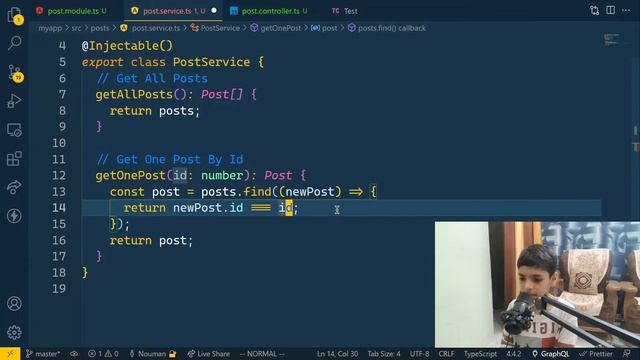Click master branch in status bar
Viewport: 640px width, 360px height.
(x=43, y=354)
